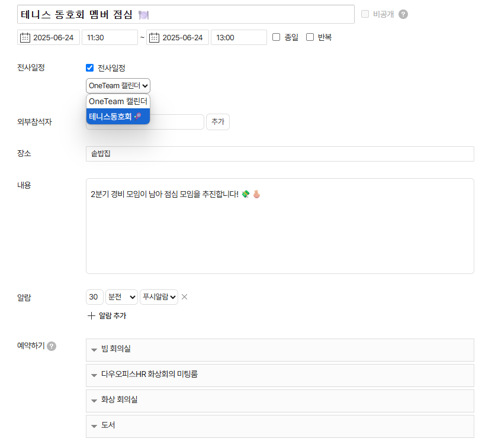Click the start date calendar icon
Screen dimensions: 482x448
pos(25,37)
